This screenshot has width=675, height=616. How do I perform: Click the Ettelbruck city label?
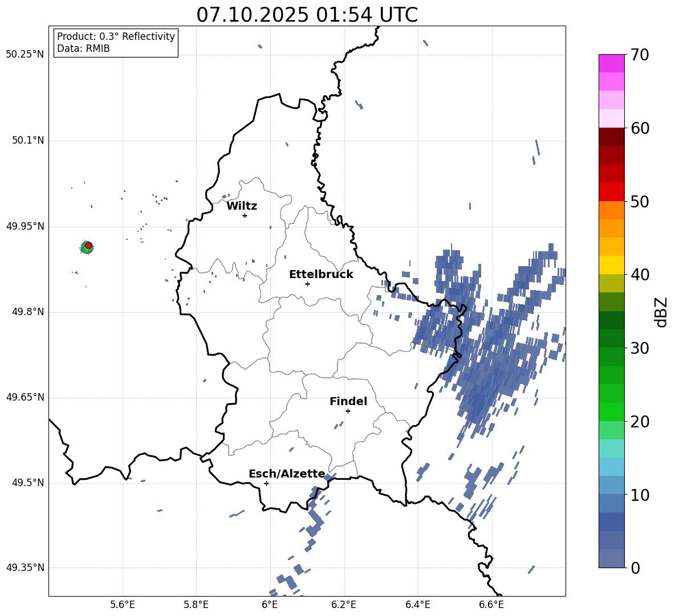321,275
